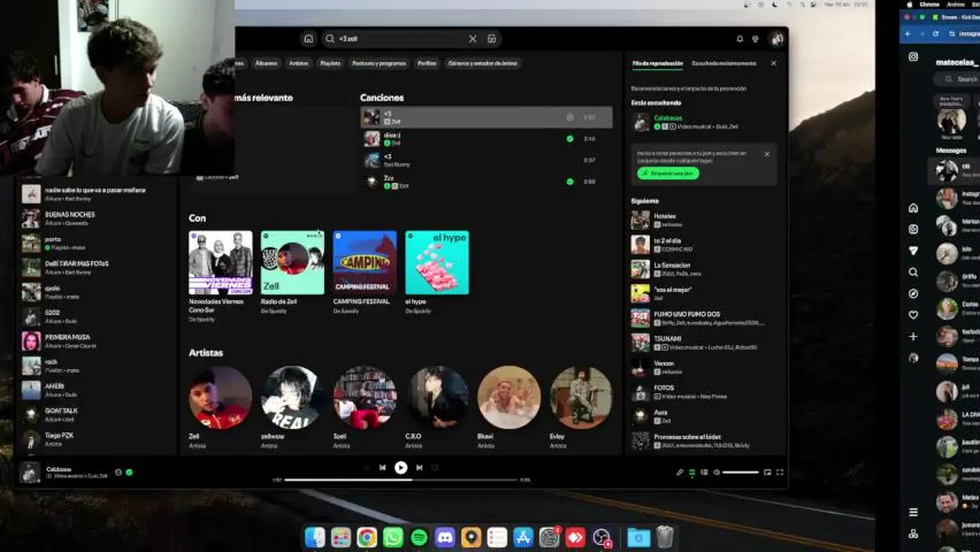Toggle shuffle in the player bar
The width and height of the screenshot is (980, 552).
tap(366, 467)
